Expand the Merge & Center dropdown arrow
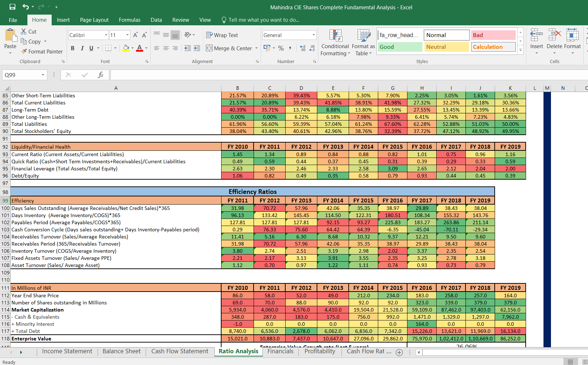The width and height of the screenshot is (588, 365). coord(256,48)
